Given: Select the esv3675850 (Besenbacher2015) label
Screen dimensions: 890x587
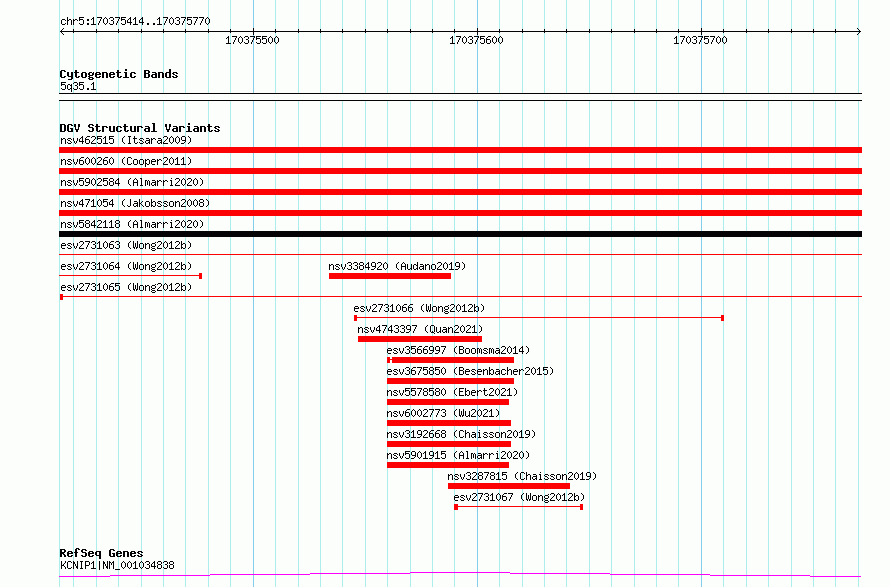Looking at the screenshot, I should click(470, 371).
